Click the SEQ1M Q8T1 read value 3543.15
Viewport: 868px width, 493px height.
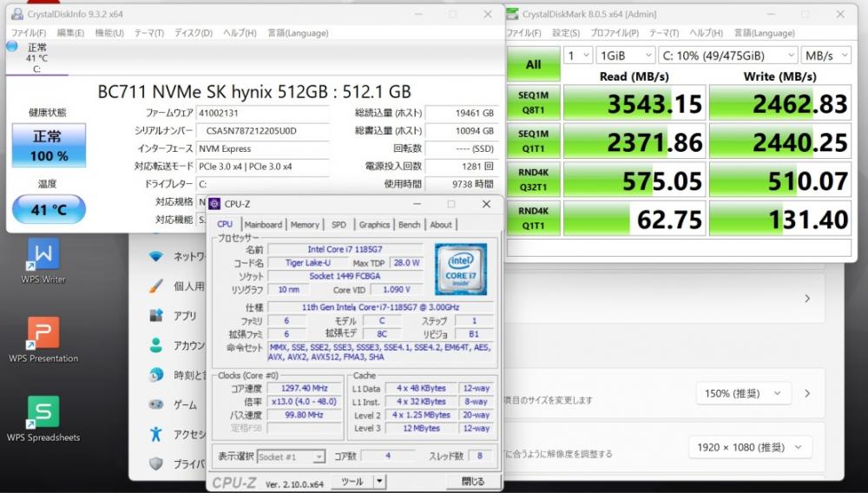[635, 103]
